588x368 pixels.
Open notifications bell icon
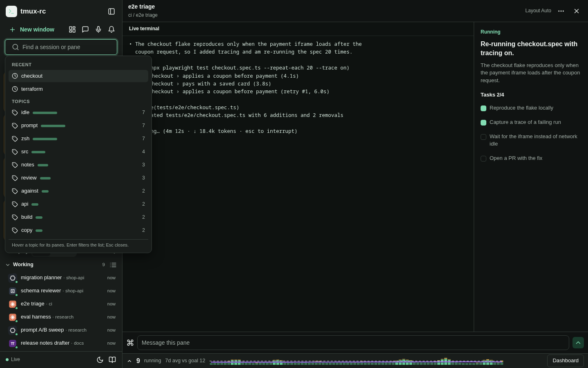point(111,29)
